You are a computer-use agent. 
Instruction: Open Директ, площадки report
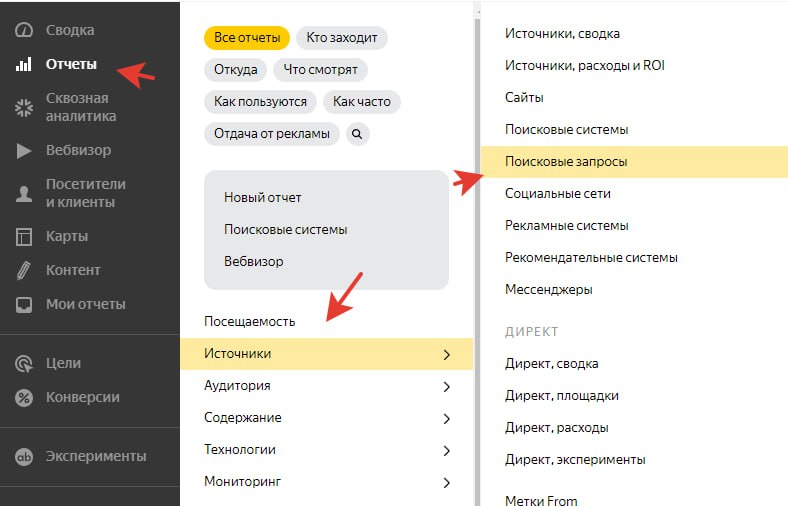click(x=561, y=396)
